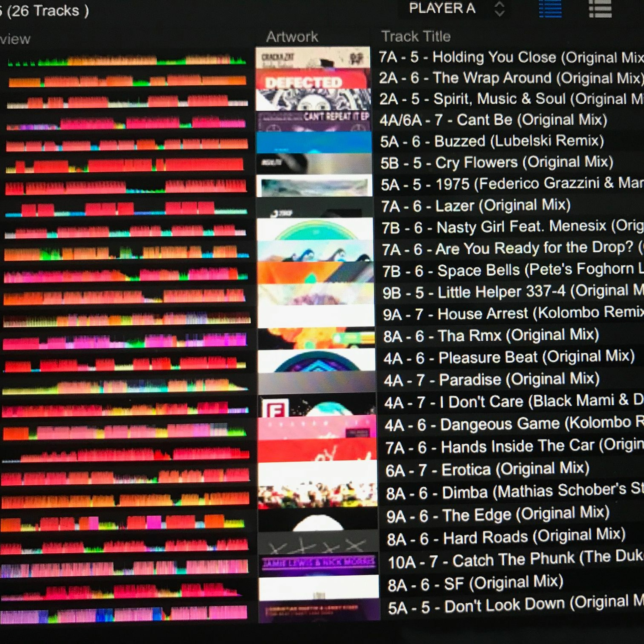This screenshot has height=644, width=644.
Task: Select track Paradise (Original Mix)
Action: (492, 380)
